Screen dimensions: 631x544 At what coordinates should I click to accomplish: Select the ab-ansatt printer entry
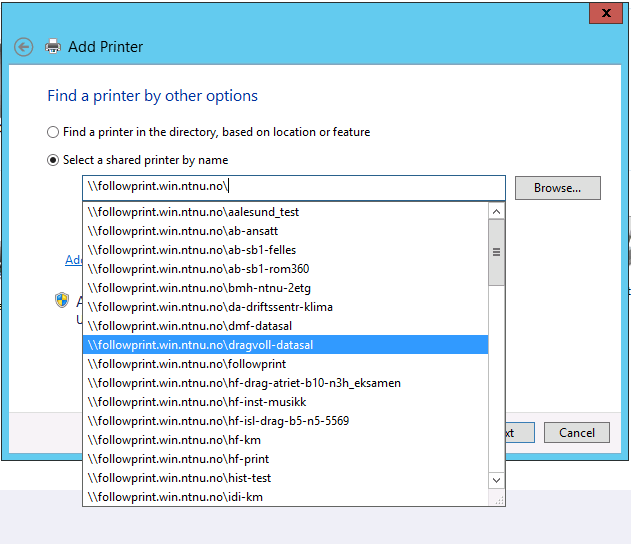(285, 231)
